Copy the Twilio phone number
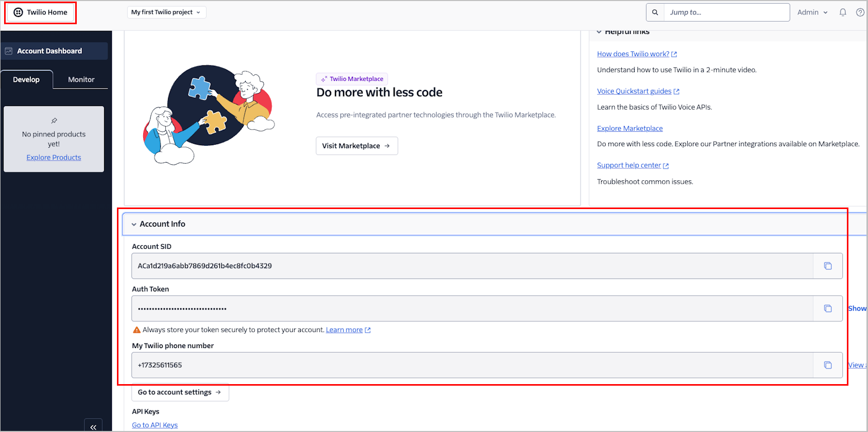Screen dimensions: 868x432 [828, 365]
